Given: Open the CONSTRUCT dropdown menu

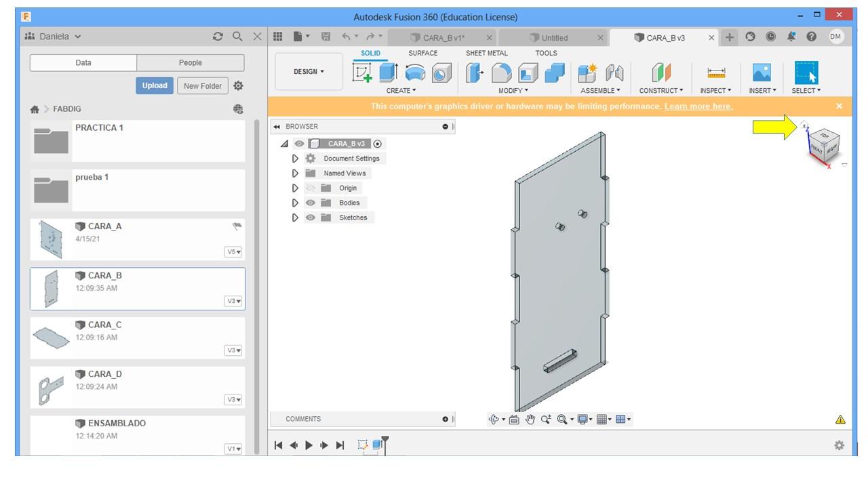Looking at the screenshot, I should click(x=661, y=90).
